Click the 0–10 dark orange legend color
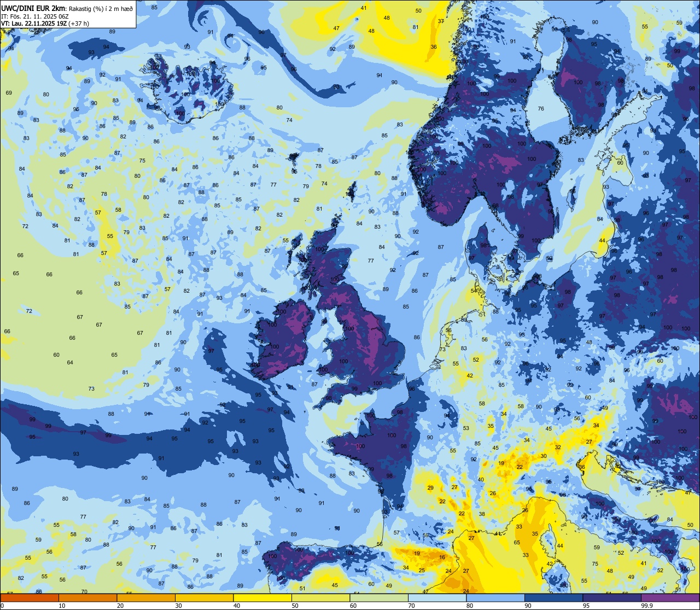 (30, 598)
